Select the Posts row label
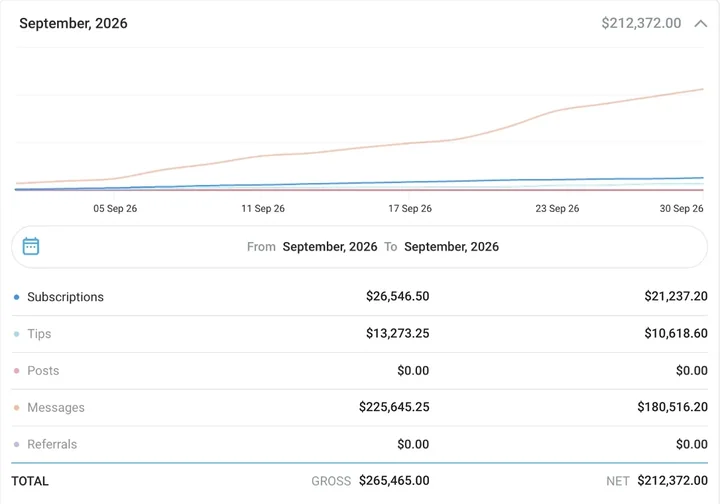This screenshot has width=720, height=504. click(43, 370)
